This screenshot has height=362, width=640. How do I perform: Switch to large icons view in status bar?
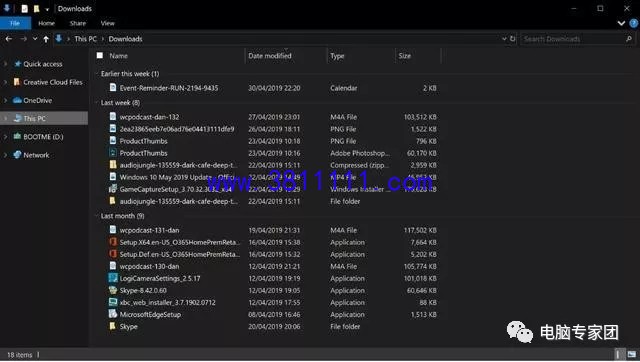pyautogui.click(x=632, y=354)
